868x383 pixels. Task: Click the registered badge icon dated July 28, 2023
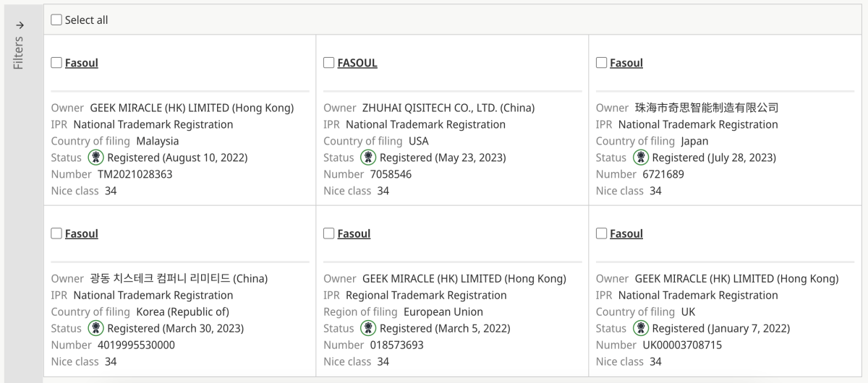coord(641,158)
